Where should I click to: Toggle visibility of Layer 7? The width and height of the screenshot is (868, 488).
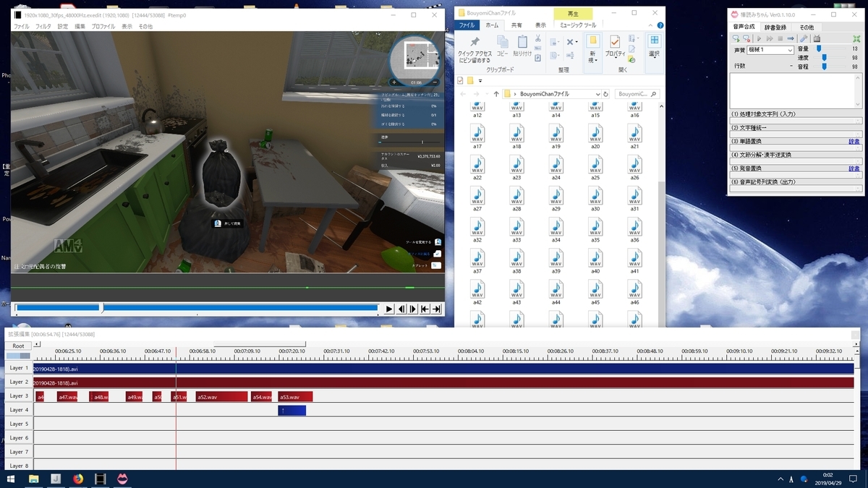click(19, 452)
